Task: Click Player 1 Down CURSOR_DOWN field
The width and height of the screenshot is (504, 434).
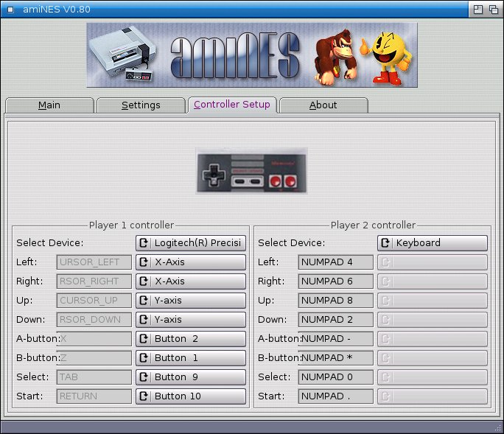Action: [94, 320]
